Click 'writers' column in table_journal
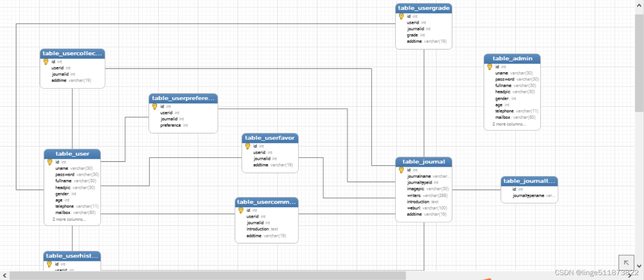The height and width of the screenshot is (280, 644). coord(427,196)
